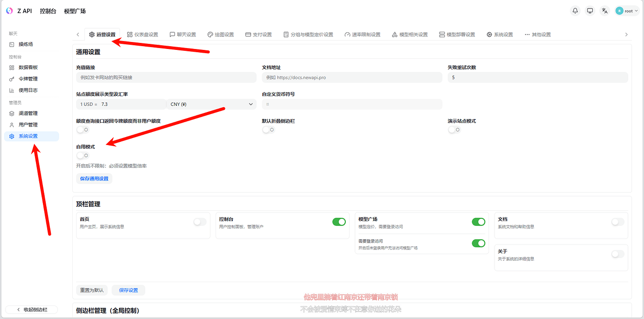Image resolution: width=644 pixels, height=319 pixels.
Task: Click the chat bubble icon on 聊天设置 tab
Action: tap(172, 35)
